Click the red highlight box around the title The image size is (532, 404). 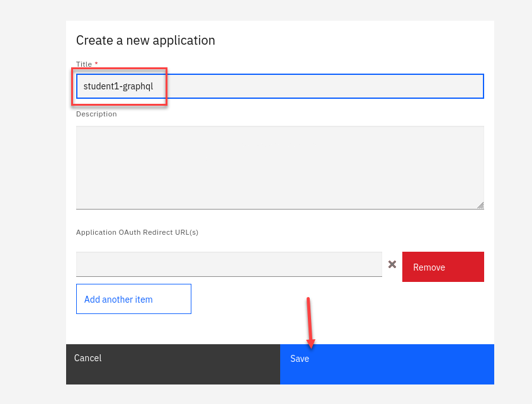coord(120,69)
